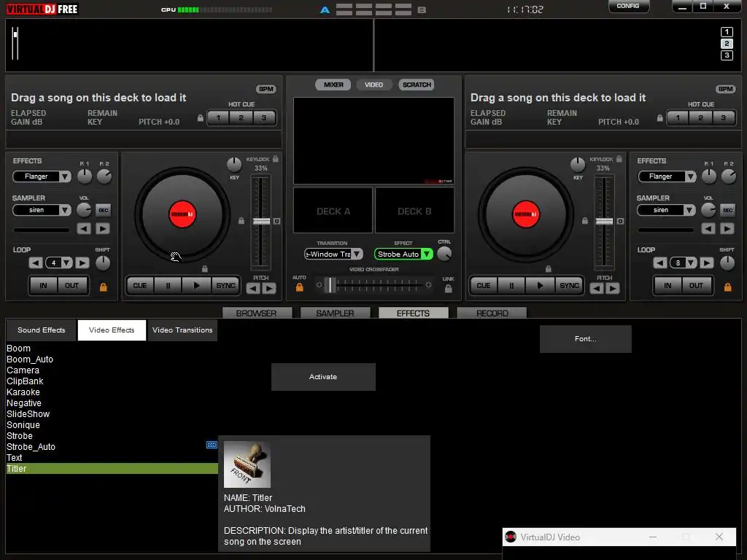Click right sampler previous arrow
The height and width of the screenshot is (560, 747).
pyautogui.click(x=708, y=228)
